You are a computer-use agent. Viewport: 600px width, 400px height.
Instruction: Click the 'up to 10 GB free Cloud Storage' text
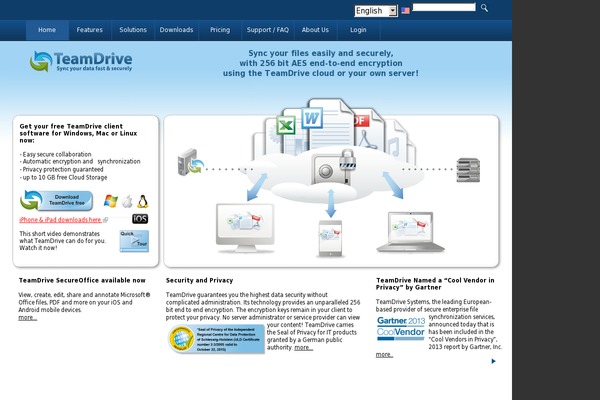64,177
